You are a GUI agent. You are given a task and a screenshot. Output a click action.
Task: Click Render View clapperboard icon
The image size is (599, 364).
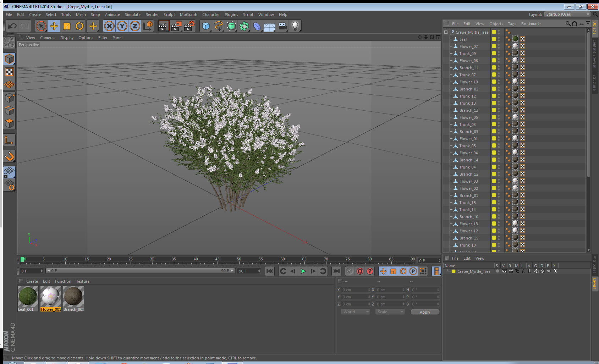pos(163,26)
